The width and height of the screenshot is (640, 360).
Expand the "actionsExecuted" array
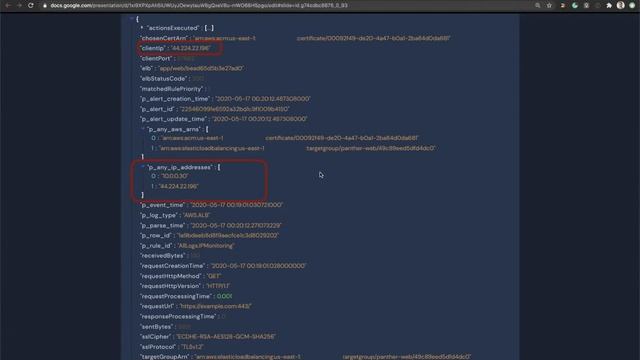click(x=142, y=28)
